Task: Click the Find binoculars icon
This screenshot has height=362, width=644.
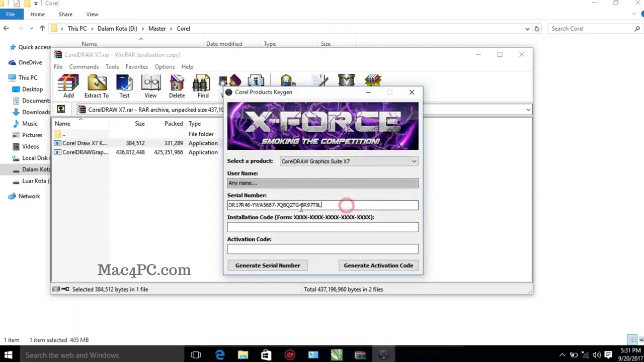Action: tap(203, 86)
